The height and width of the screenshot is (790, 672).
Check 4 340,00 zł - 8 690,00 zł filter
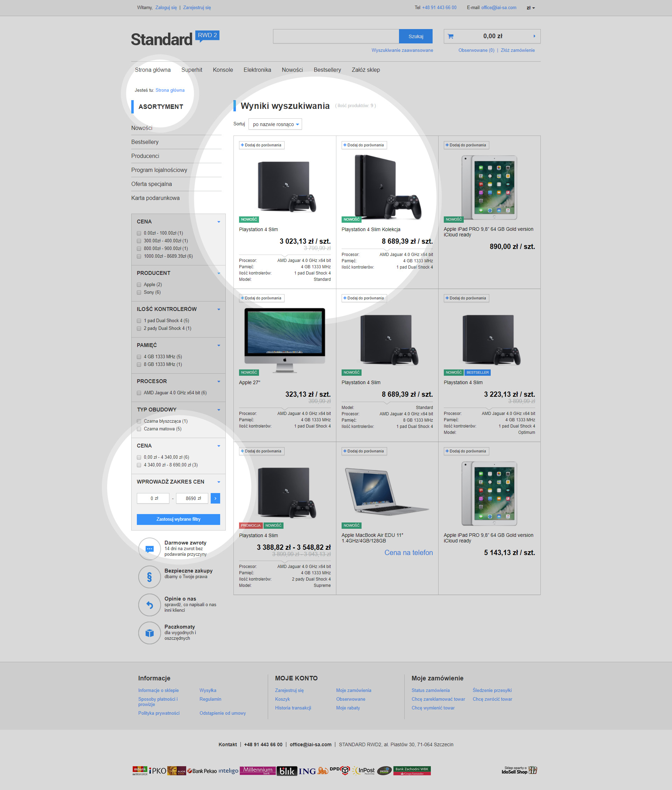139,465
